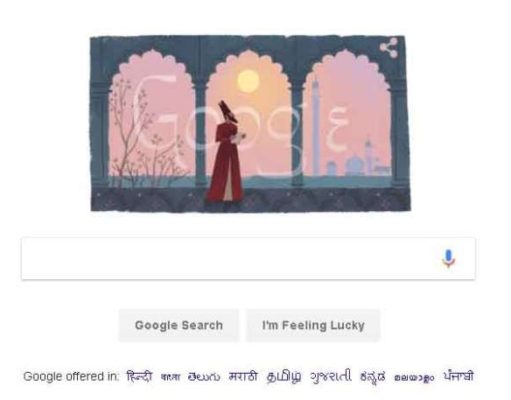Switch Google to the Bengali language link
511x400 pixels.
click(x=170, y=377)
